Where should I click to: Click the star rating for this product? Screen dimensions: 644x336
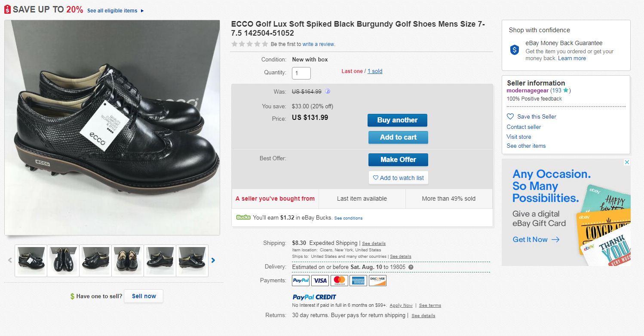tap(249, 44)
